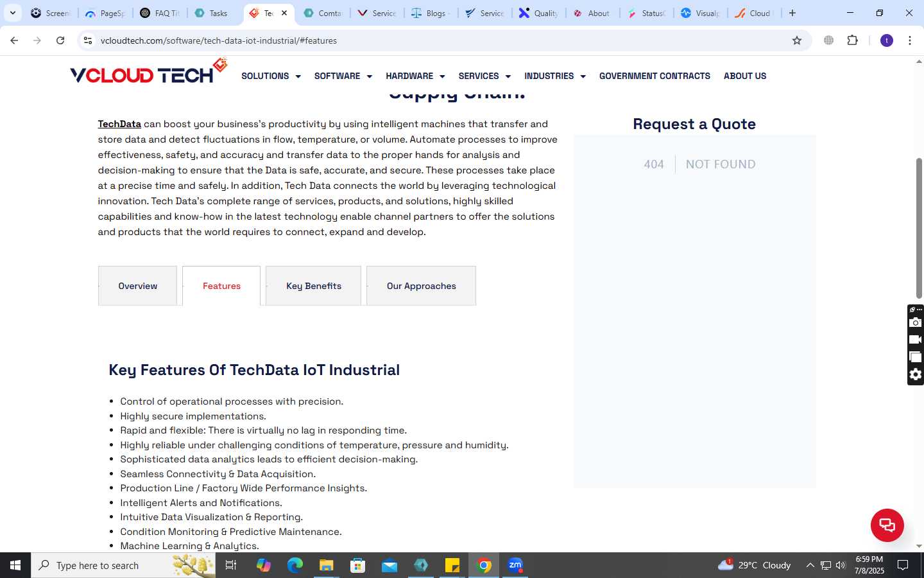Viewport: 924px width, 578px height.
Task: Open the ABOUT US page
Action: pyautogui.click(x=745, y=76)
